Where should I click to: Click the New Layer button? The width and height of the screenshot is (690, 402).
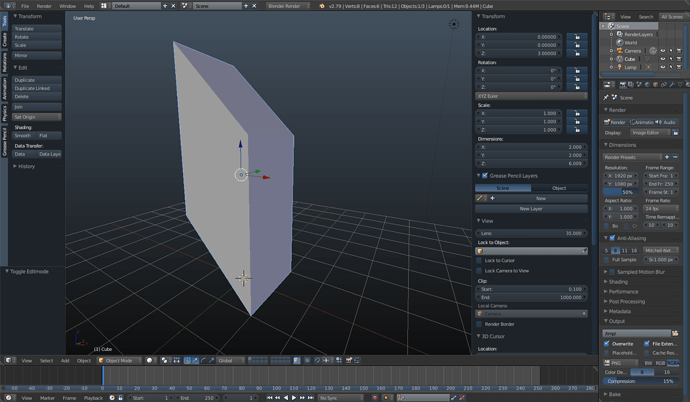(531, 209)
